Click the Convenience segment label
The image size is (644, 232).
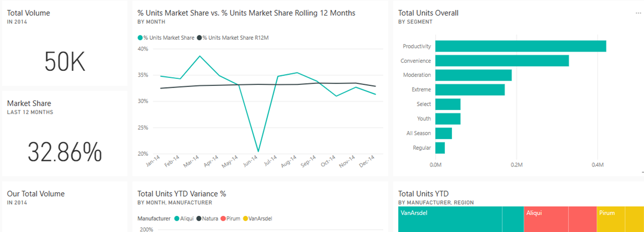(416, 61)
